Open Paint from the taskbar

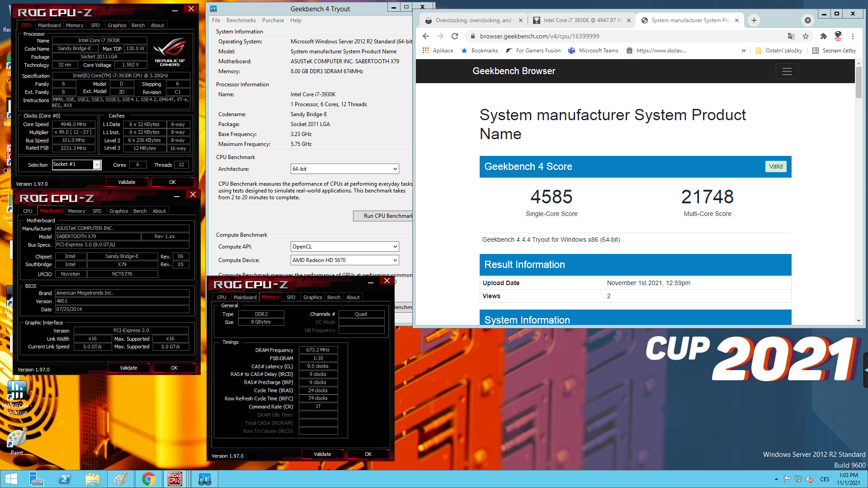click(x=120, y=479)
